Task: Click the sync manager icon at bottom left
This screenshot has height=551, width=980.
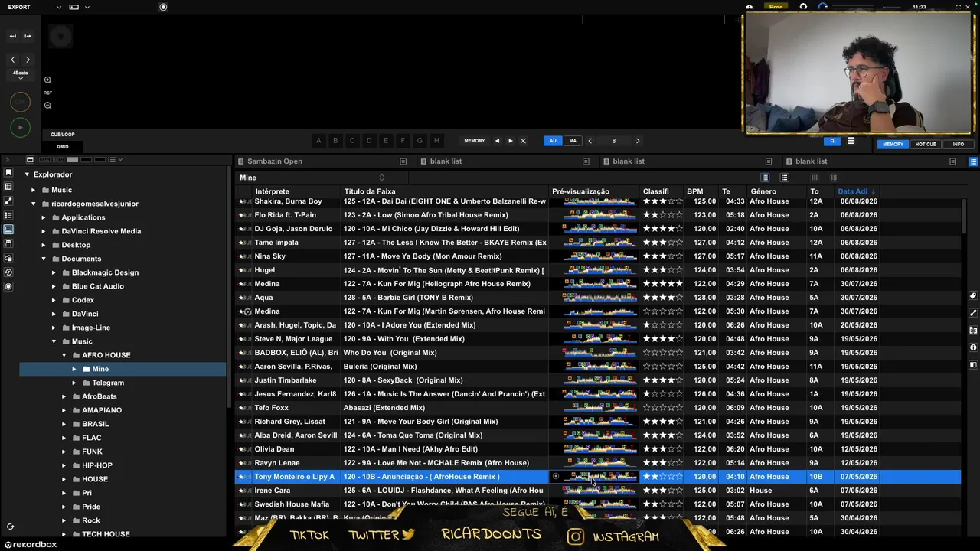Action: point(10,527)
